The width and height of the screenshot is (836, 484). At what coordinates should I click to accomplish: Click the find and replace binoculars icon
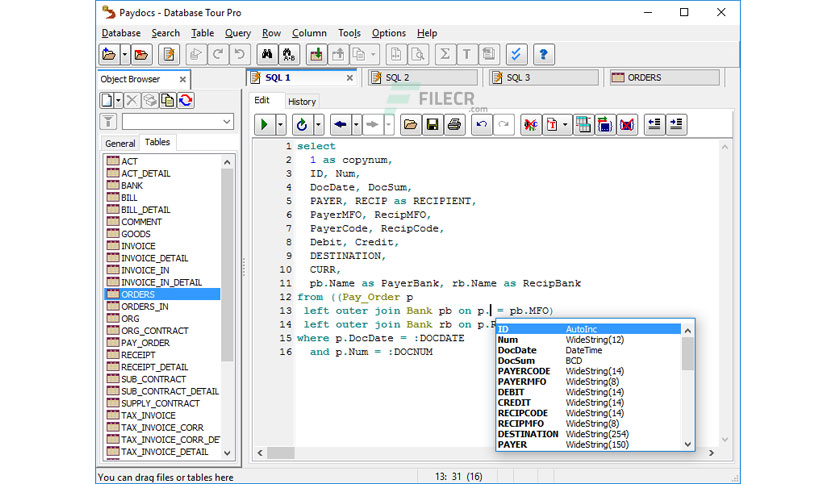tap(288, 54)
